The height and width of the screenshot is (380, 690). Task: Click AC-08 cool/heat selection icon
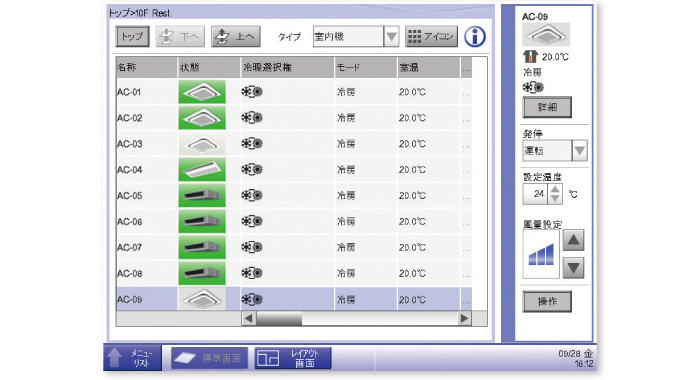click(252, 273)
